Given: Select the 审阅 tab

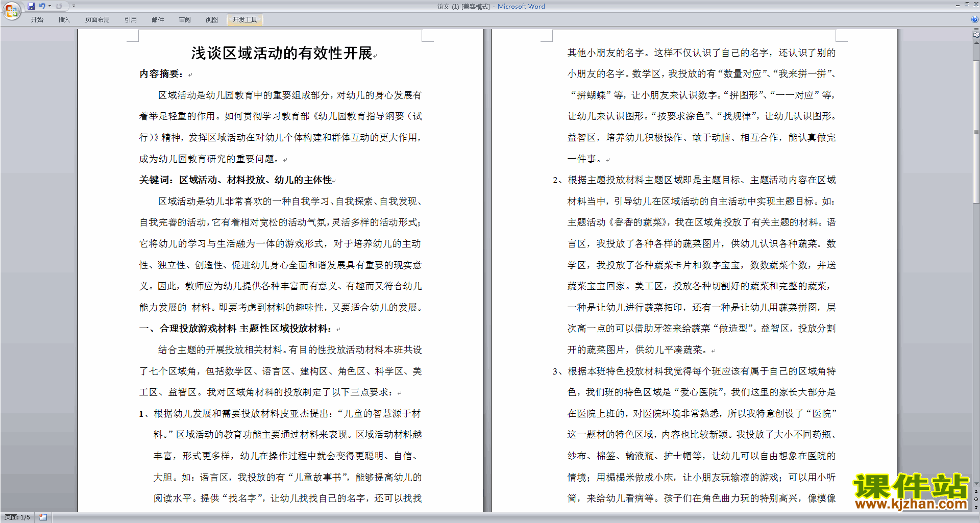Looking at the screenshot, I should 185,20.
